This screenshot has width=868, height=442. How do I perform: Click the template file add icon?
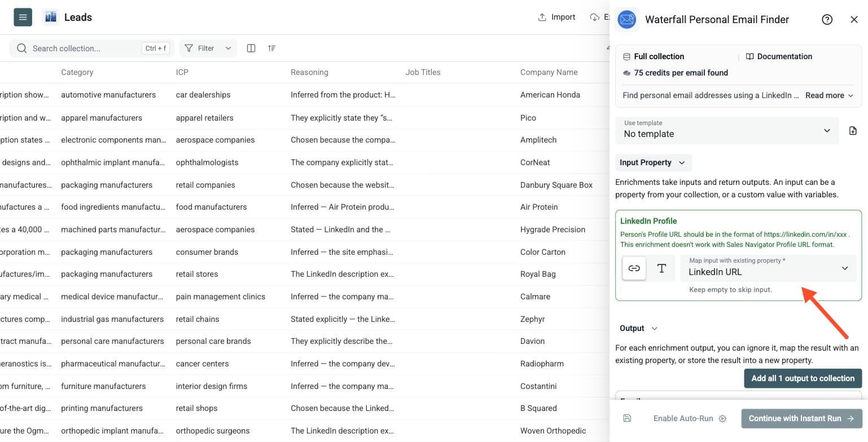click(853, 131)
